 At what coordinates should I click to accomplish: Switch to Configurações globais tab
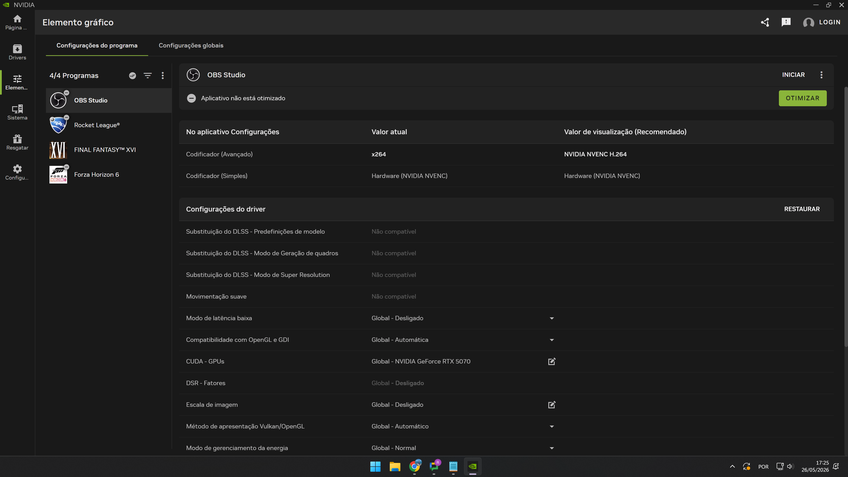click(191, 45)
